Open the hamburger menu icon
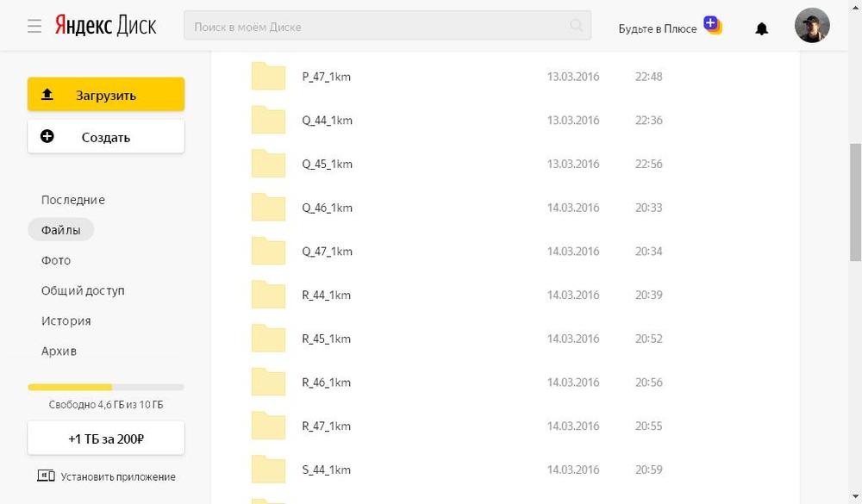 click(x=34, y=27)
